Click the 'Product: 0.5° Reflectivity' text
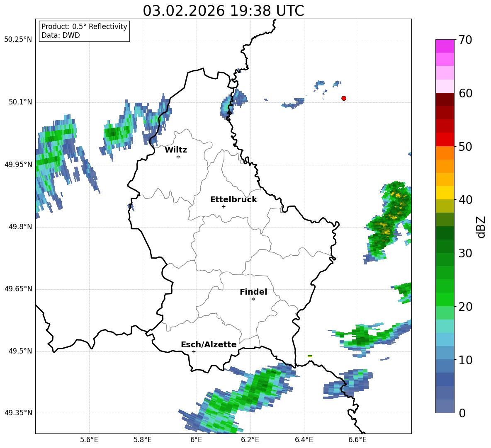This screenshot has width=491, height=448. (84, 27)
